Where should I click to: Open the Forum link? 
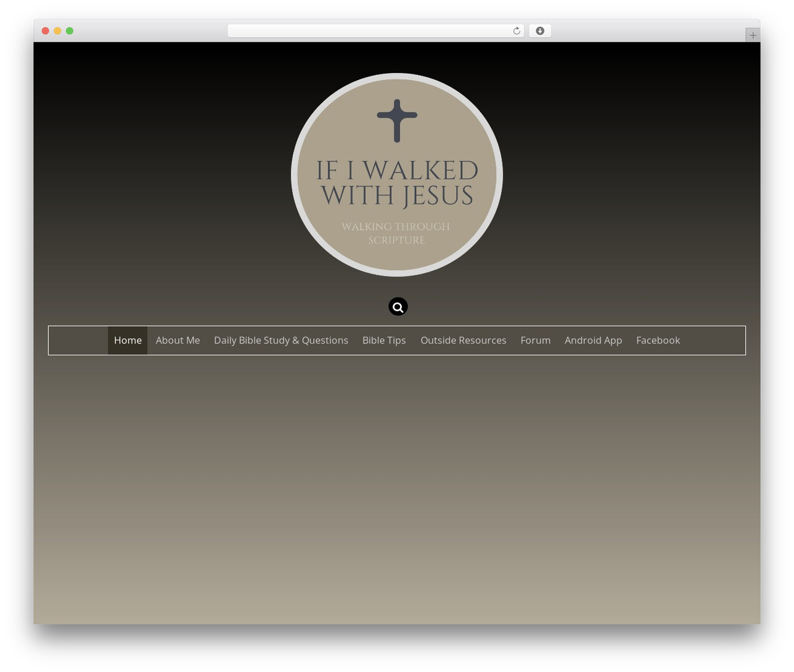535,340
